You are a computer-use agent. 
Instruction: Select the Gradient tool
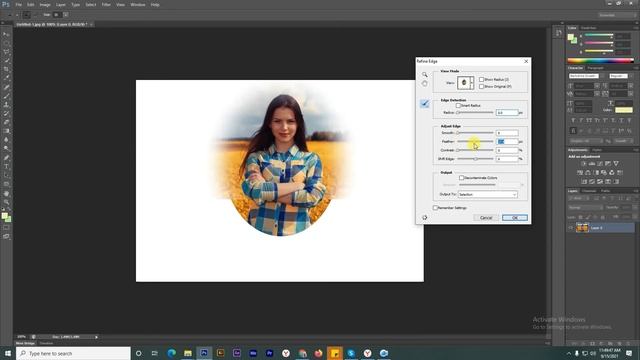point(7,131)
